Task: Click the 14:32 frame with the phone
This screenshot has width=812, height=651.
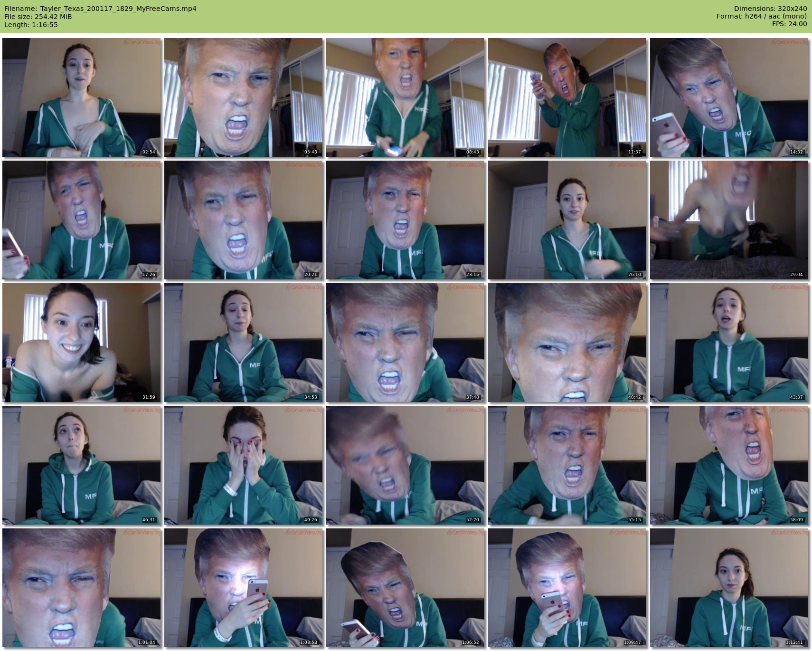Action: click(729, 97)
